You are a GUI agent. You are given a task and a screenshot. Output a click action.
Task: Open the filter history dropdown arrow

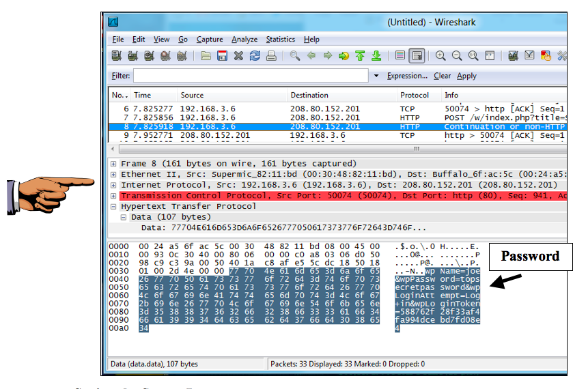(x=376, y=76)
